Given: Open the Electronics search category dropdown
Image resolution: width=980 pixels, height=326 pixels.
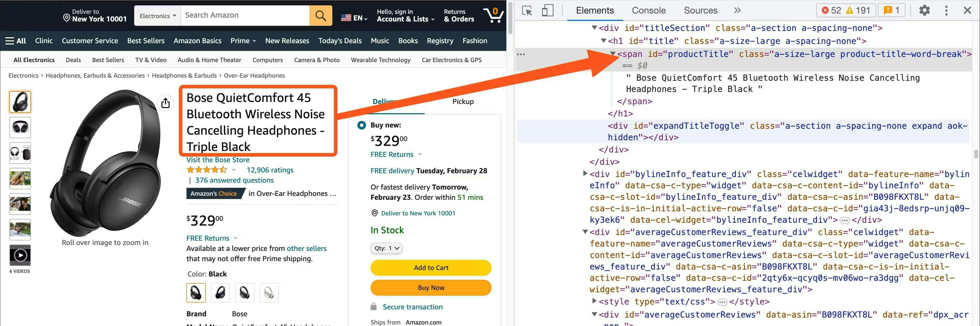Looking at the screenshot, I should [157, 16].
